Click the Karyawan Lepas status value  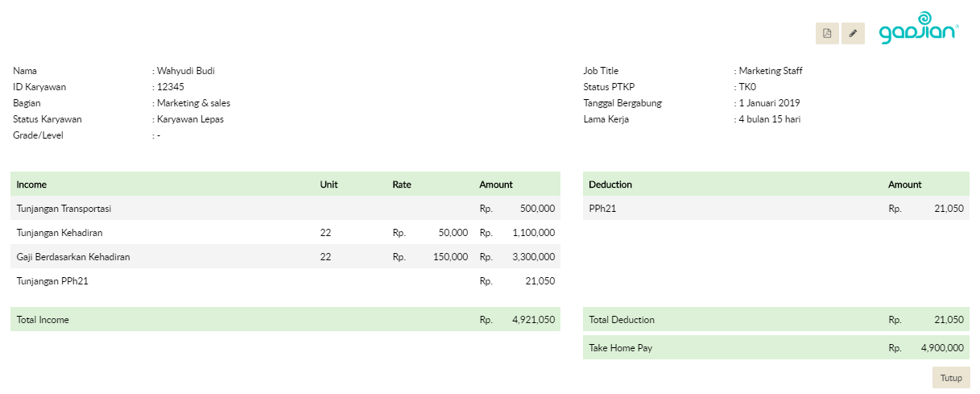(190, 119)
